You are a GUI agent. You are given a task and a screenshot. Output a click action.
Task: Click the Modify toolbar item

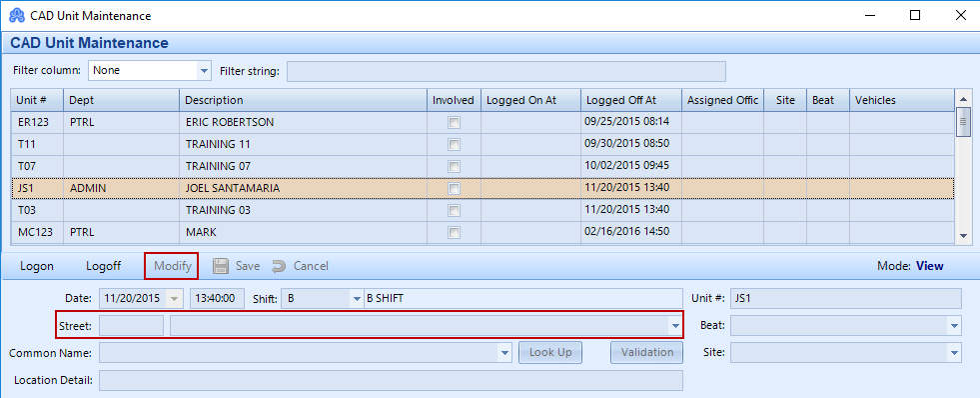point(173,266)
